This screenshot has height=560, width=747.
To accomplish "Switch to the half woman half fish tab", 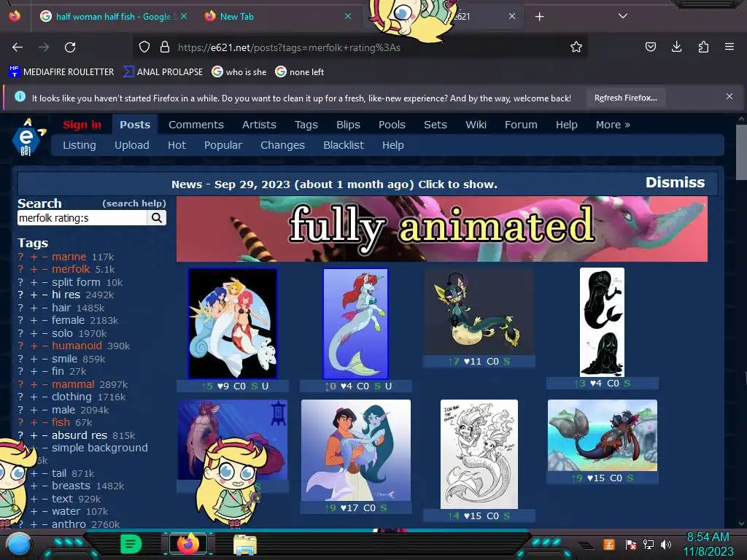I will pos(112,17).
